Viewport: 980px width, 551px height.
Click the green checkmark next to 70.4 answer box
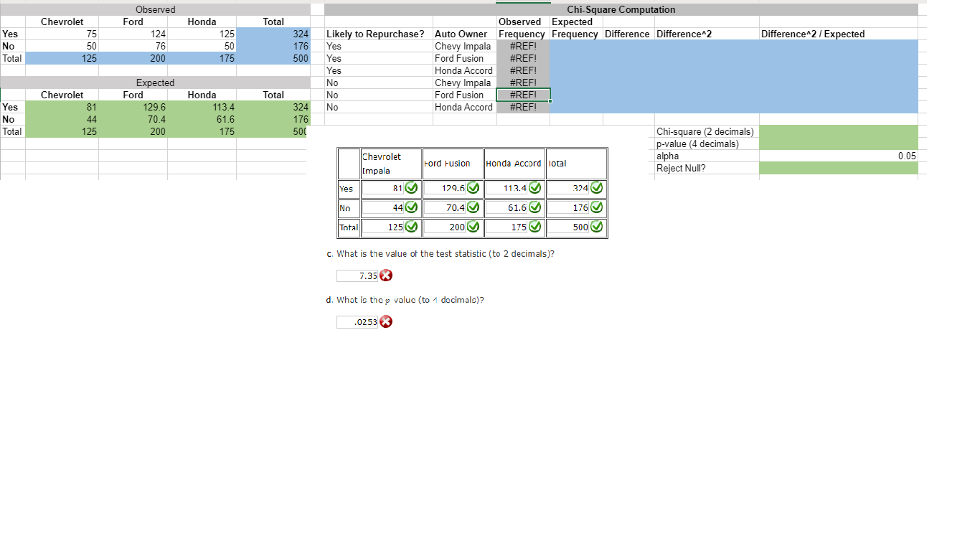click(473, 207)
